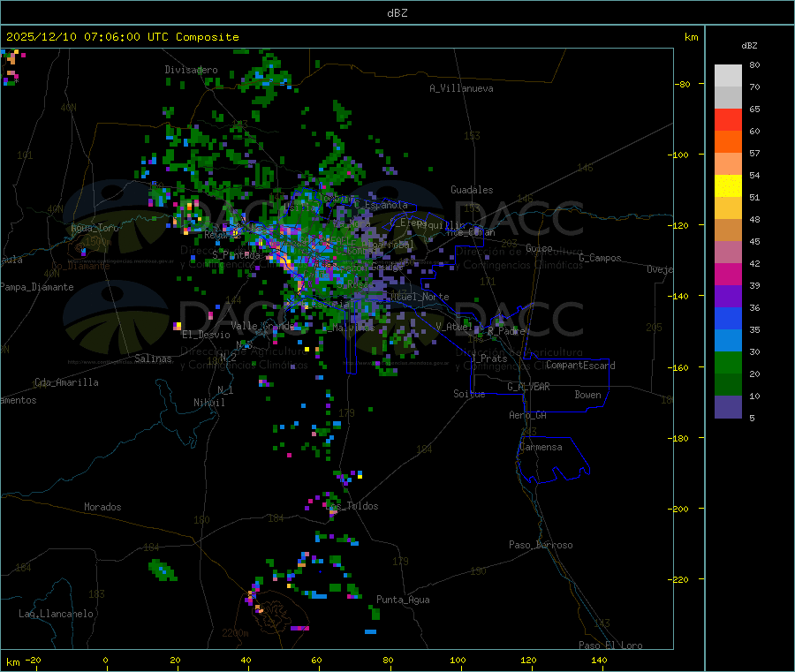Image resolution: width=795 pixels, height=672 pixels.
Task: Select the Cda_Amarilla label
Action: click(x=66, y=382)
